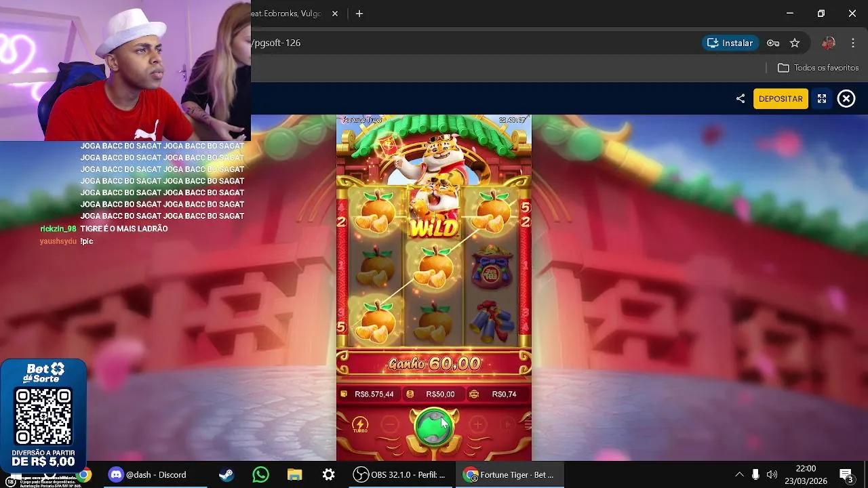Click the webcam overlay video
868x488 pixels.
(x=125, y=70)
